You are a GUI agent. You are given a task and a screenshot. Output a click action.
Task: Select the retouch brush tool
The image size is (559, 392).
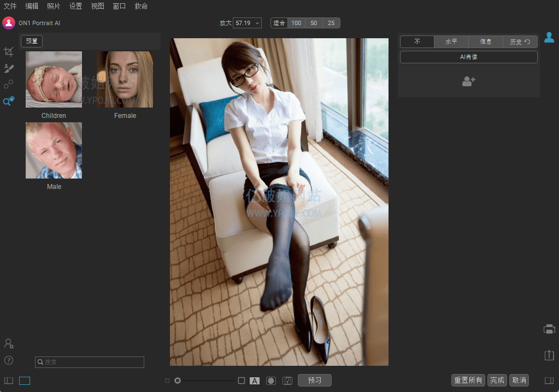pos(8,68)
